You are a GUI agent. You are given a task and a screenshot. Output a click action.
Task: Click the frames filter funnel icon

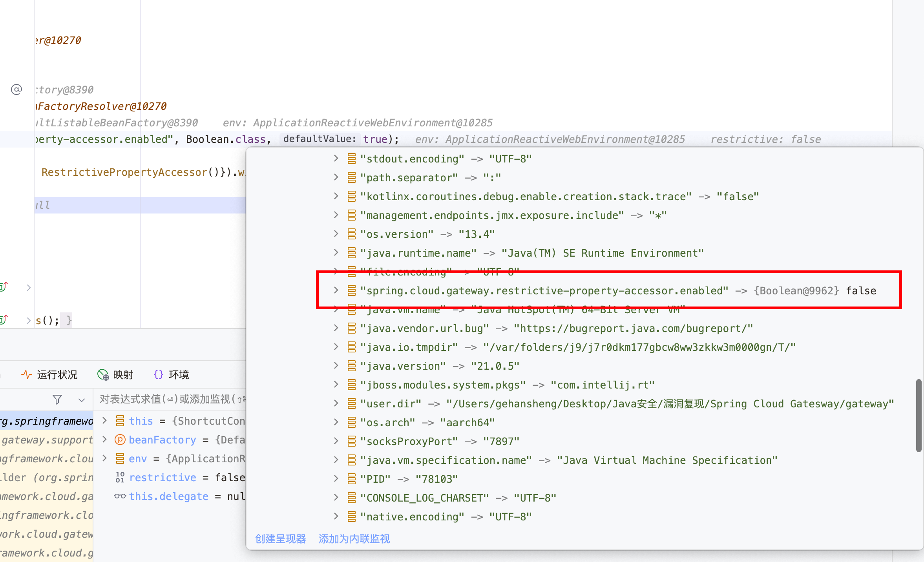57,400
